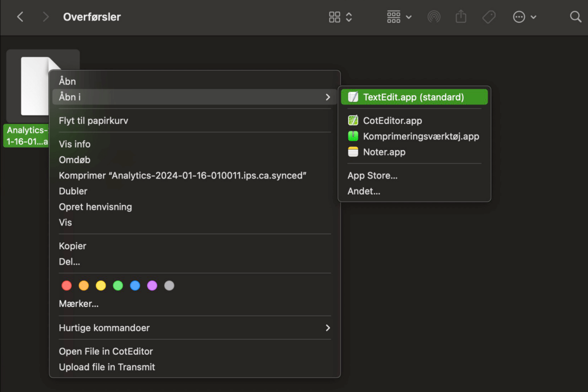Switch view using the icon grid button
The height and width of the screenshot is (392, 588).
[x=340, y=17]
